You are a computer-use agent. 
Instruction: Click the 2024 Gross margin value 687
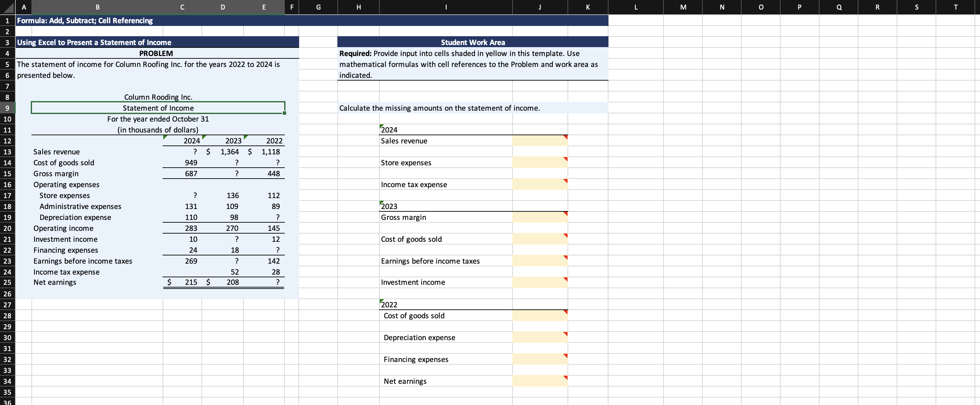[x=191, y=173]
